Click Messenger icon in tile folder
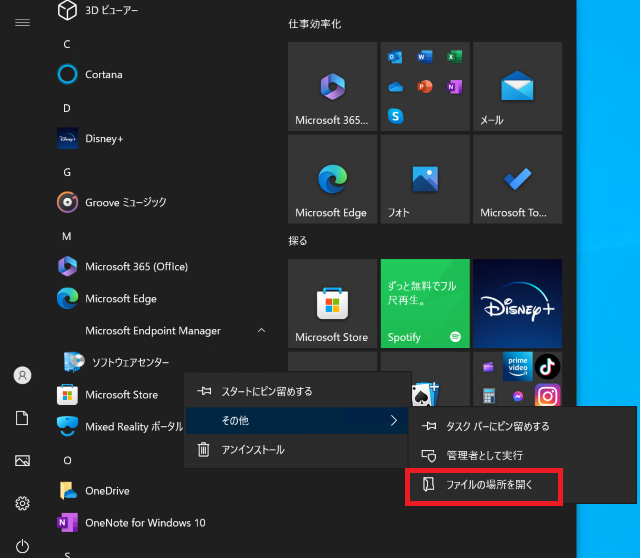The height and width of the screenshot is (558, 640). (518, 396)
